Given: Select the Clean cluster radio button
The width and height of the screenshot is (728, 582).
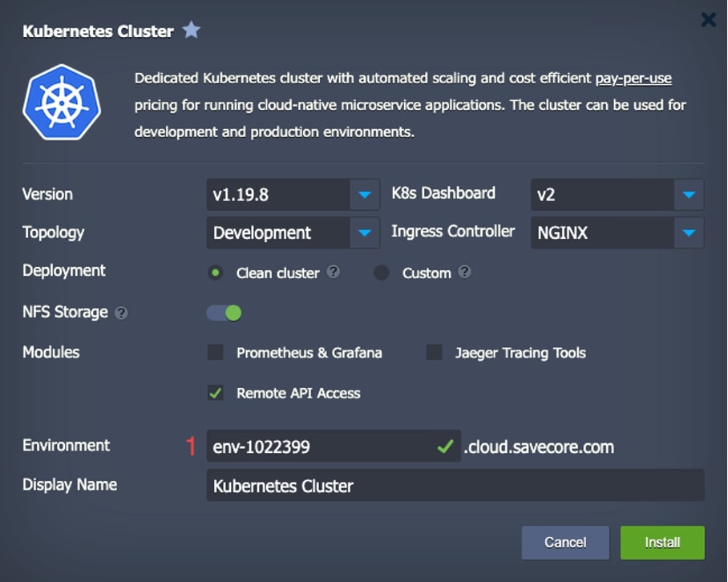Looking at the screenshot, I should click(x=215, y=273).
